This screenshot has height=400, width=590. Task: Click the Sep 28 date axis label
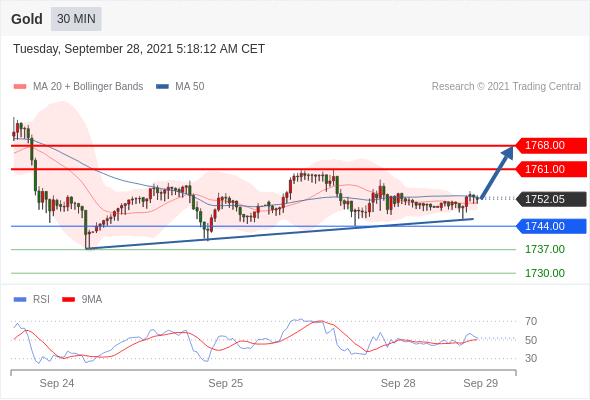(x=398, y=383)
